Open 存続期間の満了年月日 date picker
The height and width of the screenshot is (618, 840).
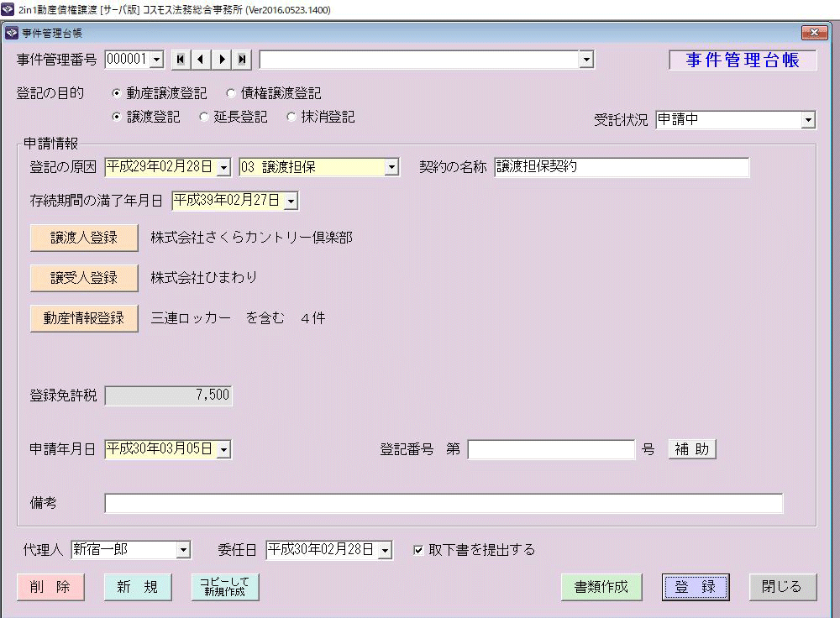pos(291,202)
